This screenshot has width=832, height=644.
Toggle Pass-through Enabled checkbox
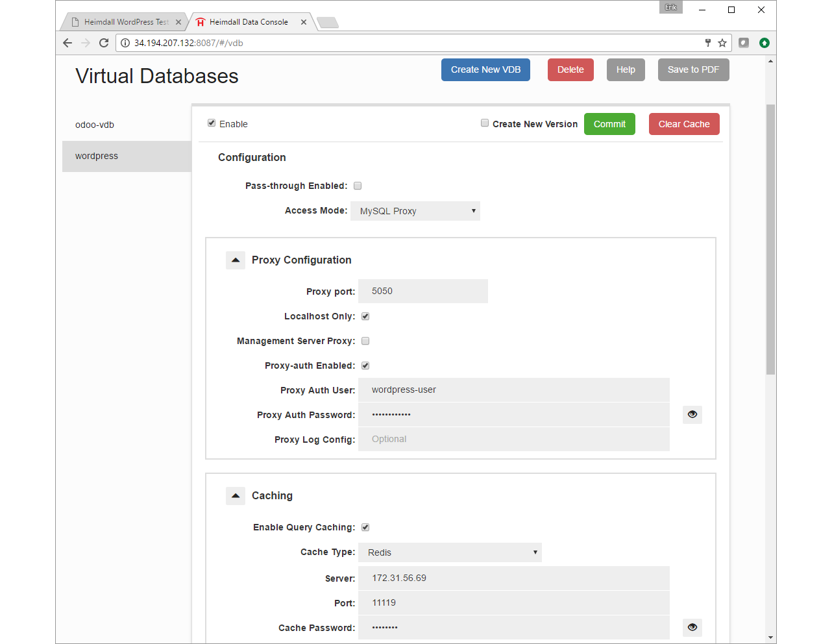pyautogui.click(x=358, y=186)
